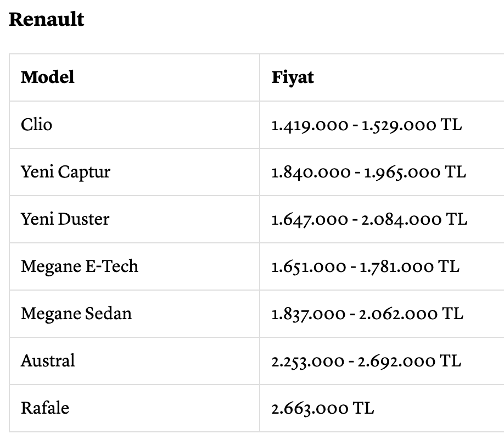Screen dimensions: 504x445
Task: Click the Megane Sedan price 1.837.000 - 2.062.000 TL
Action: click(x=367, y=314)
